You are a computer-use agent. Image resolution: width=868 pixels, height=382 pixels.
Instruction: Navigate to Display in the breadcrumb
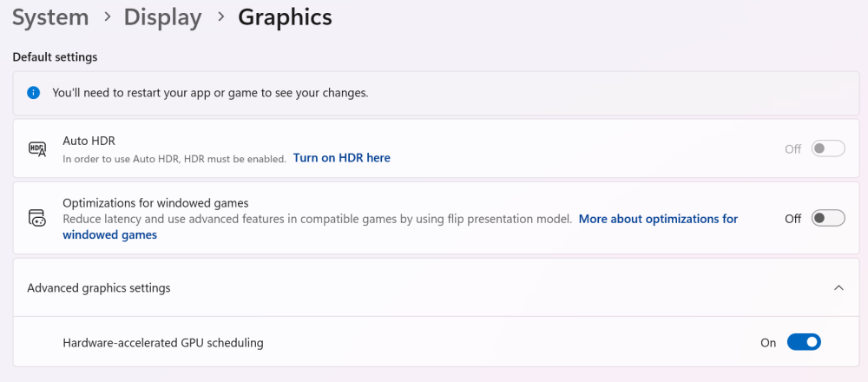pyautogui.click(x=162, y=17)
